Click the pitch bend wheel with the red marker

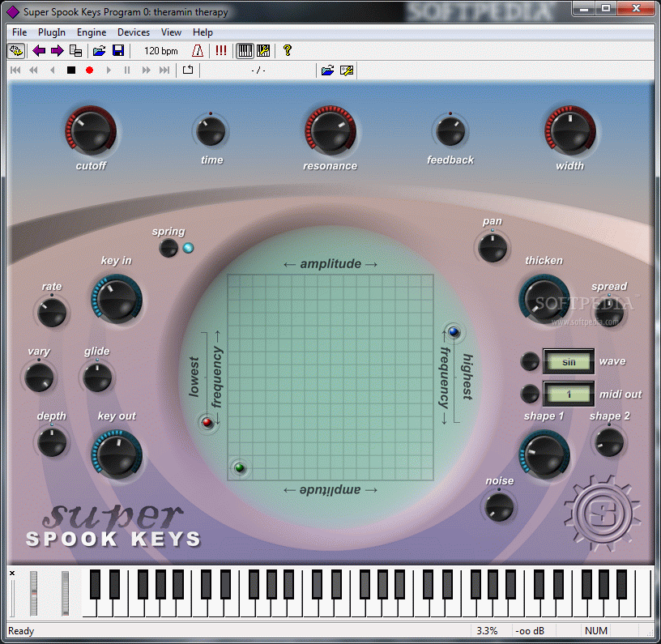(x=33, y=594)
